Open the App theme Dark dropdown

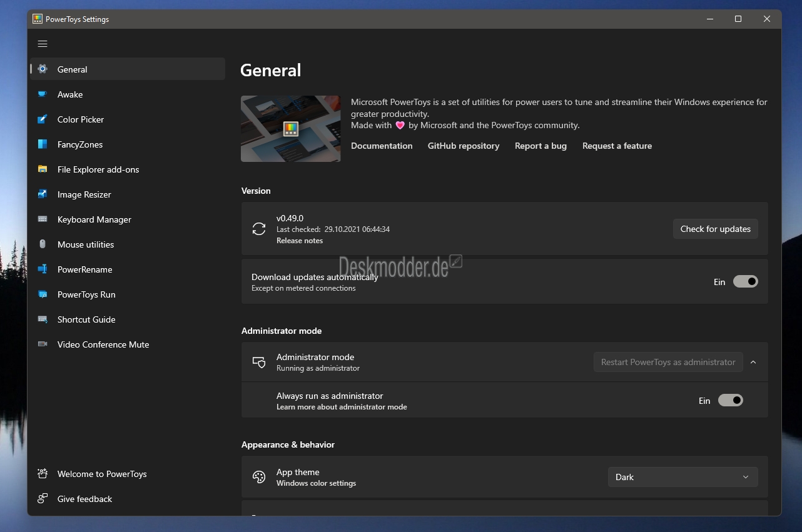683,477
